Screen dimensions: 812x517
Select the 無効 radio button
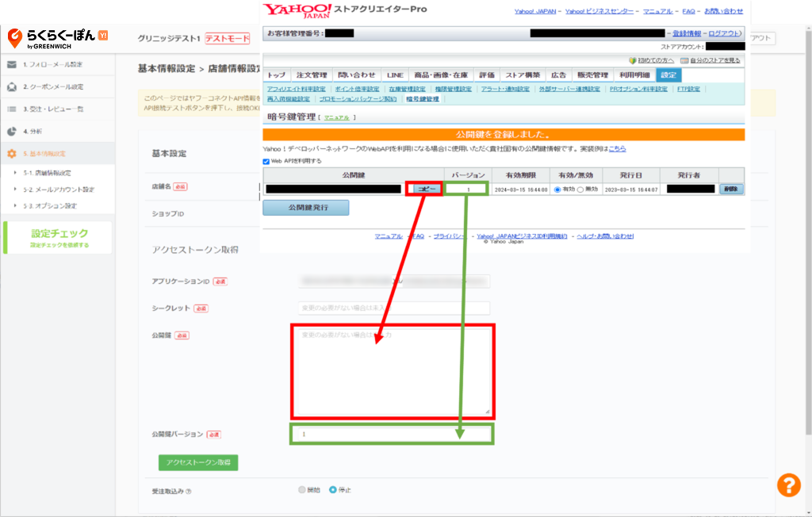pyautogui.click(x=580, y=190)
